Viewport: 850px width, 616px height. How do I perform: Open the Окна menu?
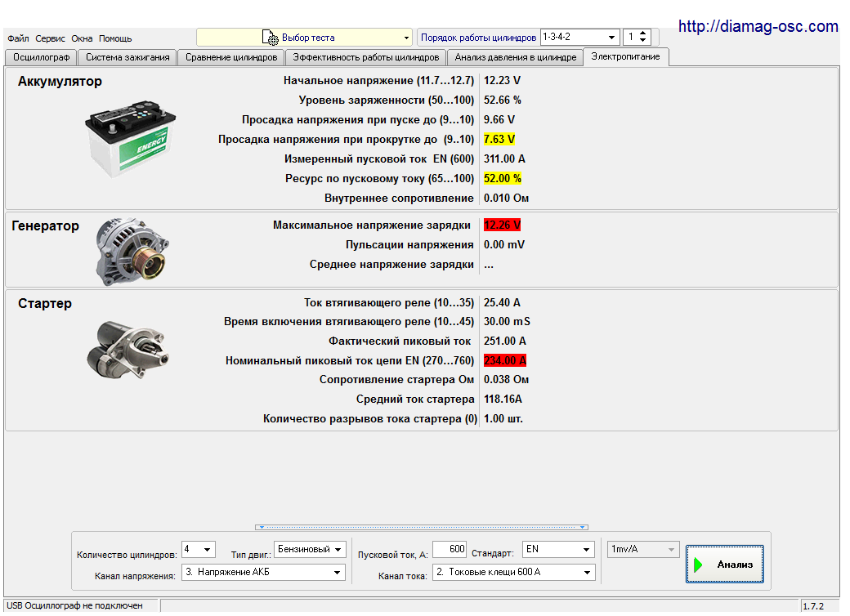[82, 38]
